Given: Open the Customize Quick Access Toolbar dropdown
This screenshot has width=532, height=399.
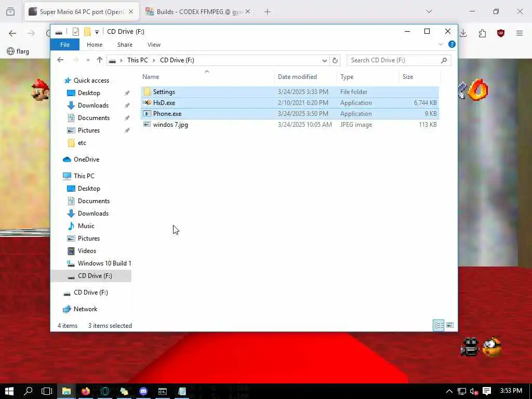Looking at the screenshot, I should pyautogui.click(x=97, y=32).
